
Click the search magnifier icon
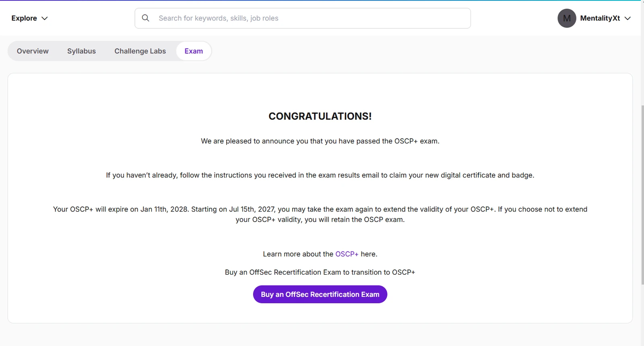tap(146, 18)
